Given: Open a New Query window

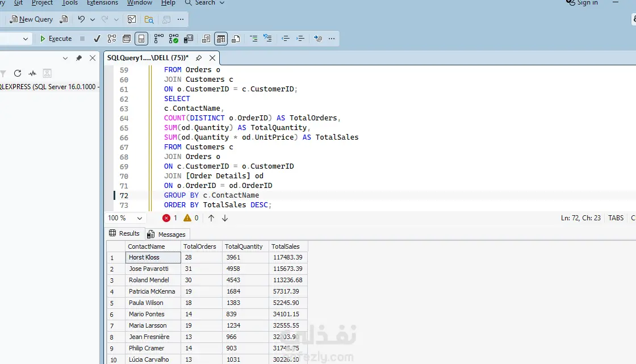Looking at the screenshot, I should coord(32,19).
